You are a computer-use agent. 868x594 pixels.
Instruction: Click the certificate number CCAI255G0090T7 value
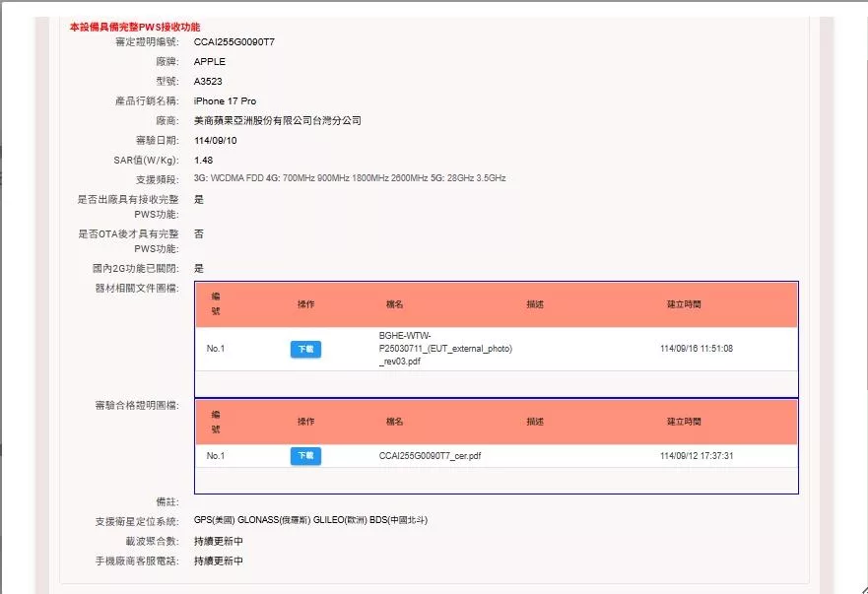(x=234, y=42)
